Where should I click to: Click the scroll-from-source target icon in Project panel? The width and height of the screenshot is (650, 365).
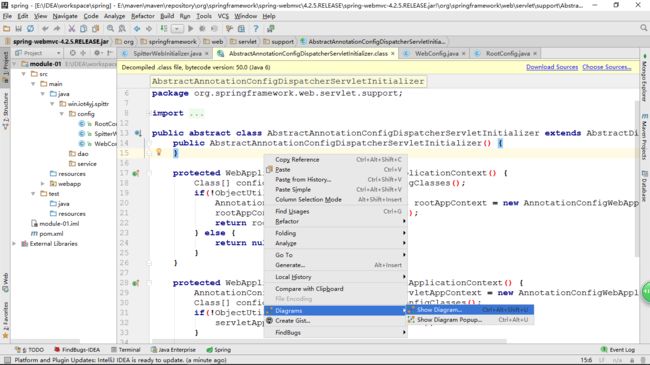click(73, 53)
